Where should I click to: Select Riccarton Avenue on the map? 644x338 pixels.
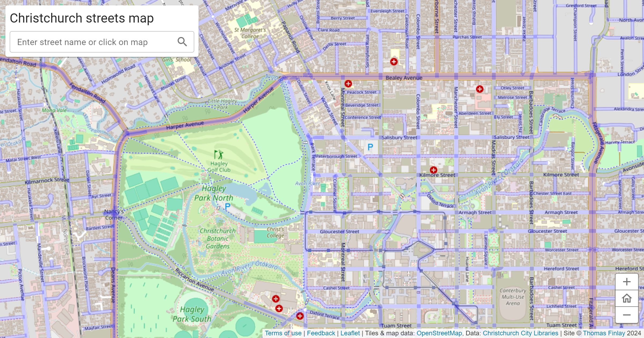tap(195, 280)
